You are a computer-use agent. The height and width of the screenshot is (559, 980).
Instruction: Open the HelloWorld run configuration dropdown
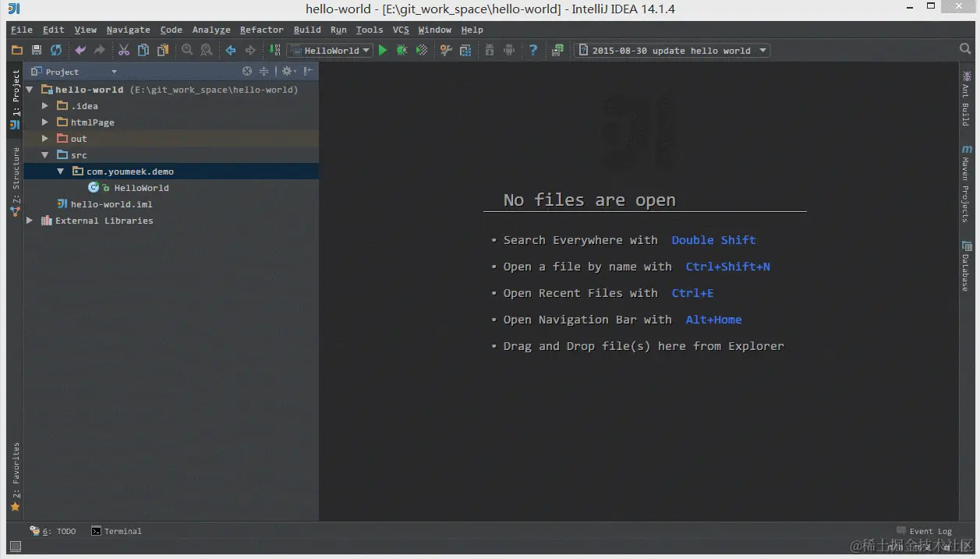(330, 50)
